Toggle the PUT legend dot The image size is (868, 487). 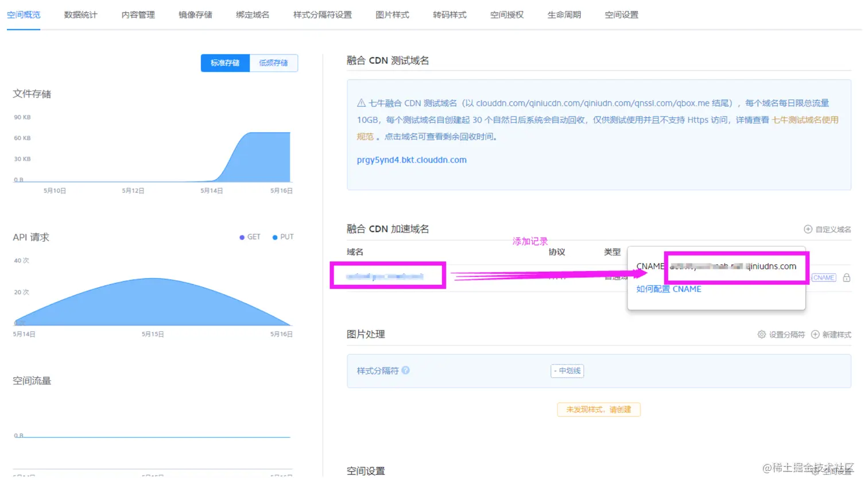click(x=275, y=237)
